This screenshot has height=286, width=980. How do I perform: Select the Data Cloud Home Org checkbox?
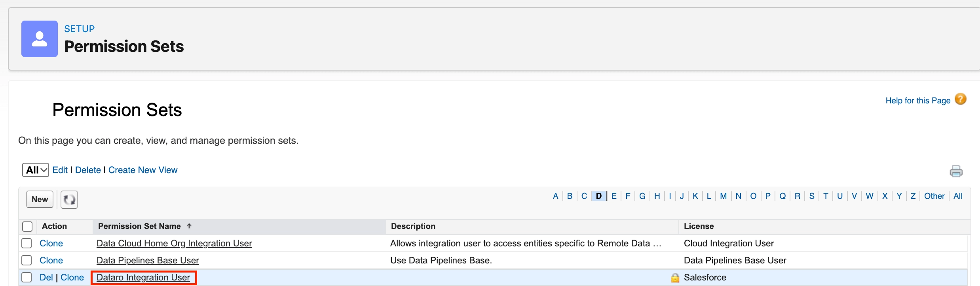point(27,243)
